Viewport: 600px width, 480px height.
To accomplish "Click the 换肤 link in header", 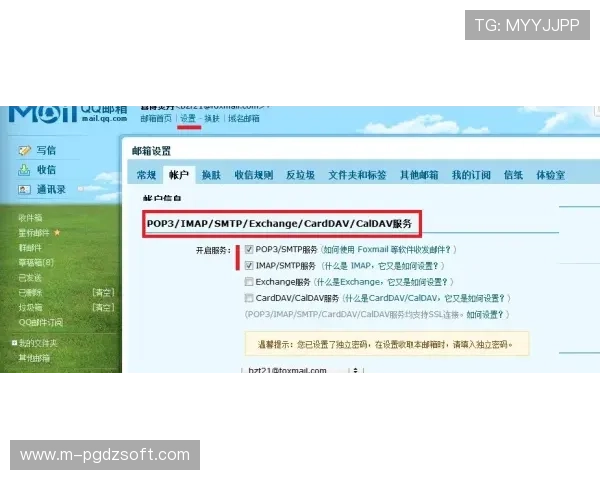I will coord(212,119).
